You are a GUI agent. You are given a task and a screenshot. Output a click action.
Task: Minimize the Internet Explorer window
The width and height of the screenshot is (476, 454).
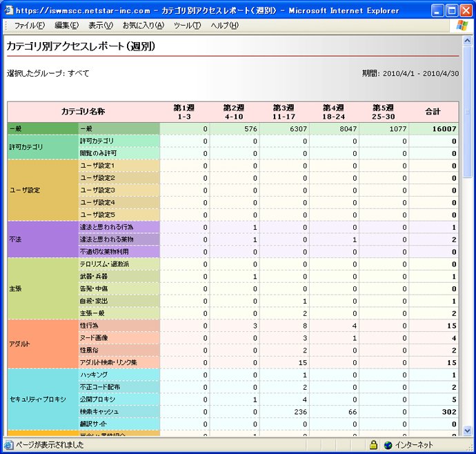point(437,11)
